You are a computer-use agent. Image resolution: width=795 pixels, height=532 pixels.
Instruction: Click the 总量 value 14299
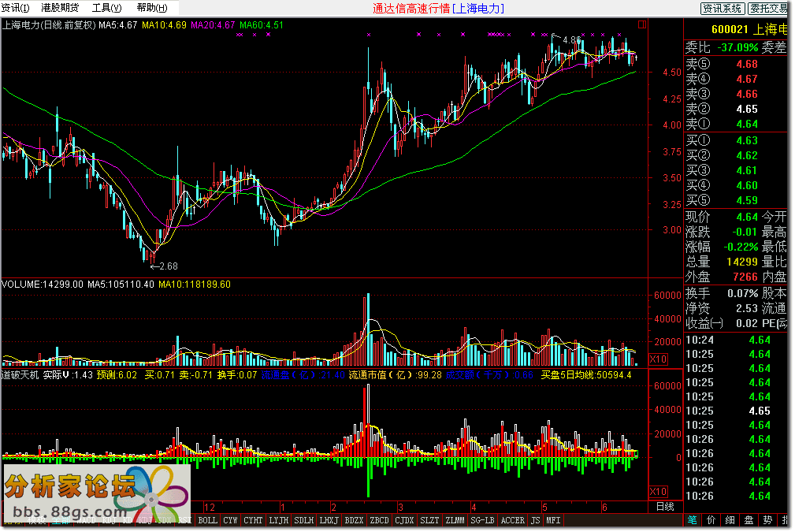point(741,262)
